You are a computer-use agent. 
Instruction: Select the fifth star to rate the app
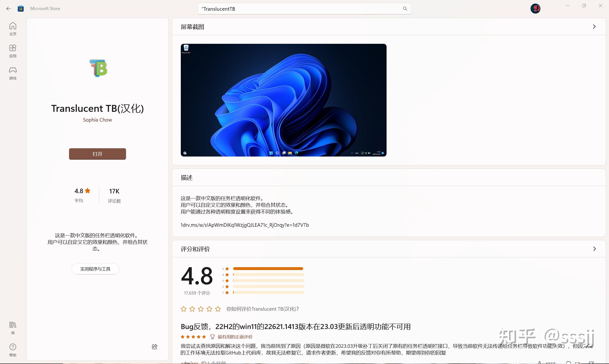point(218,309)
